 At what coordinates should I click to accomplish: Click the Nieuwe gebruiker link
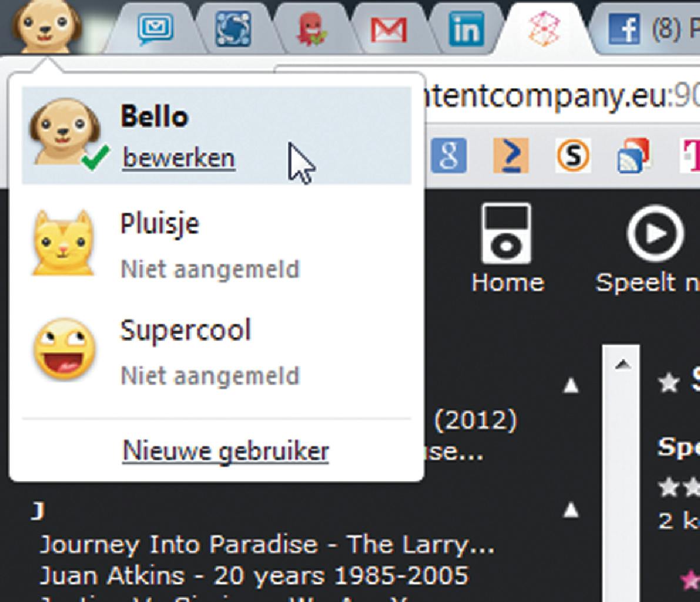coord(225,451)
